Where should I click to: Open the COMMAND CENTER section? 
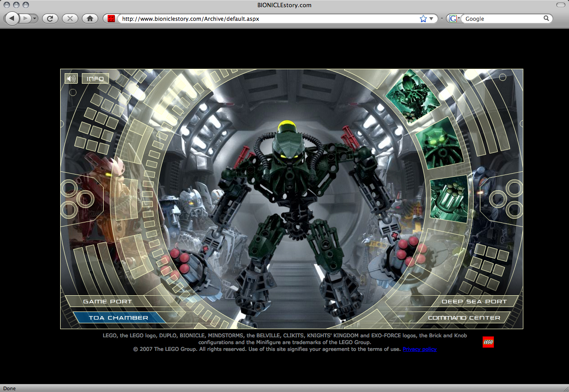pyautogui.click(x=464, y=318)
